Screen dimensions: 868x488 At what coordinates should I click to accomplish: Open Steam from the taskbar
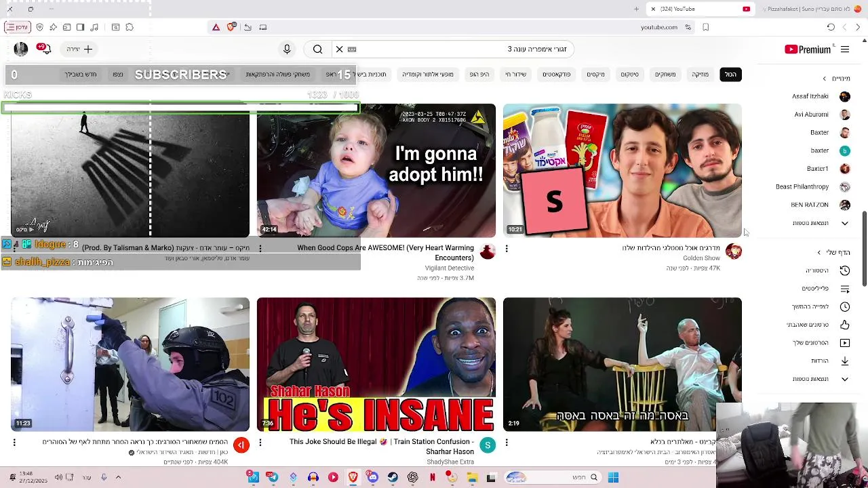click(x=393, y=478)
